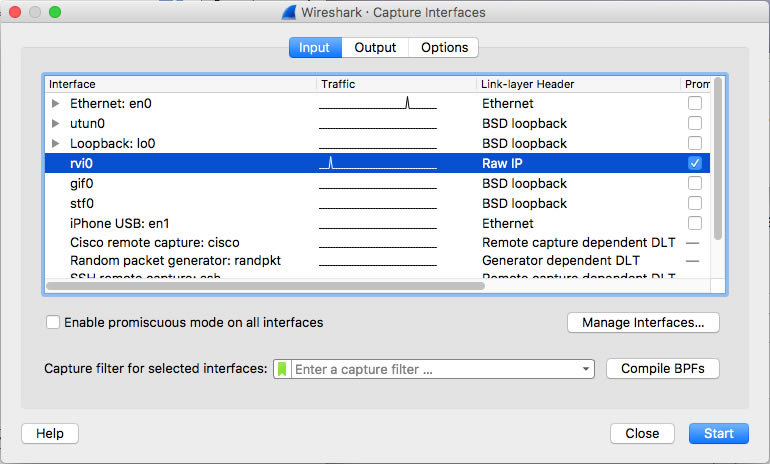
Task: Click the traffic sparkline for Ethernet: en0
Action: coord(378,103)
